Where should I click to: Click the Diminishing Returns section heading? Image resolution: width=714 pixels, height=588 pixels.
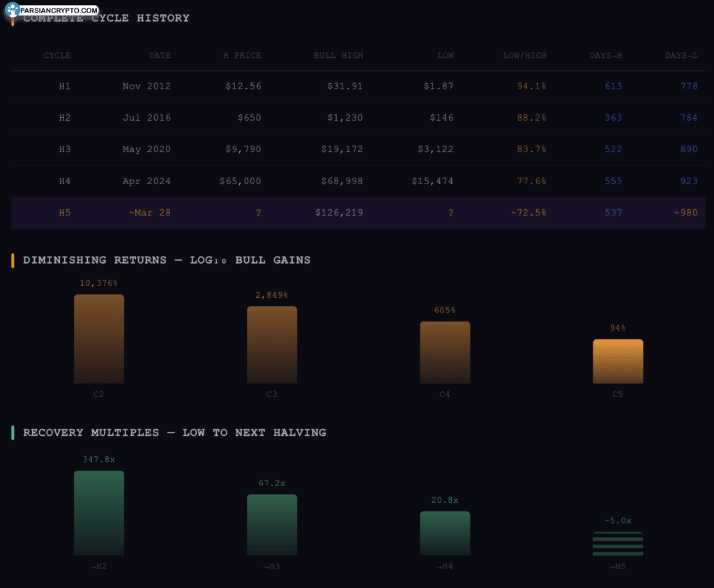(167, 260)
